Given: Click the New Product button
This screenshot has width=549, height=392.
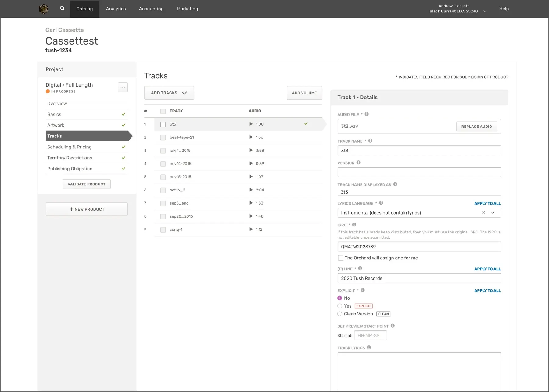Looking at the screenshot, I should tap(87, 209).
